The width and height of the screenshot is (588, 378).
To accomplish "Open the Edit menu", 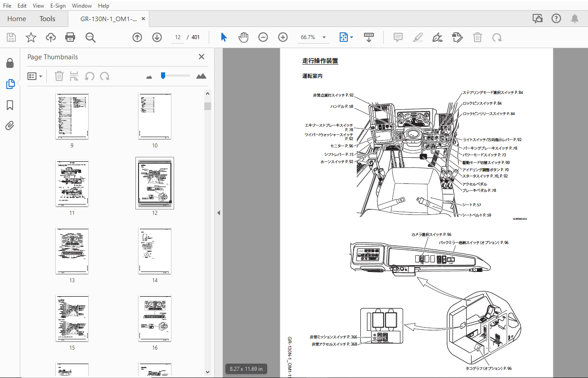I will tap(22, 6).
